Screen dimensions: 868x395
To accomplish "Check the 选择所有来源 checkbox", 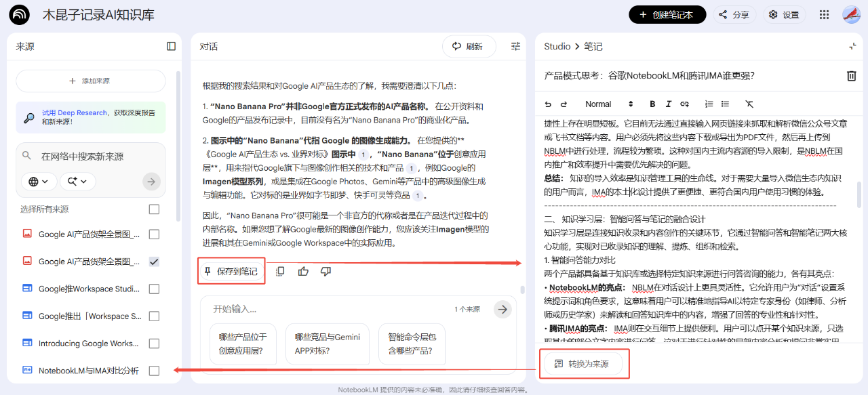I will (x=154, y=209).
